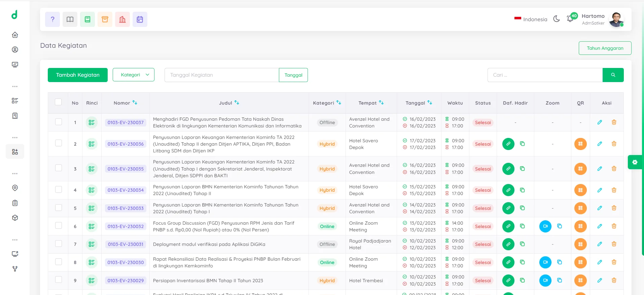644x295 pixels.
Task: Click the app logo in sidebar
Action: tap(14, 15)
